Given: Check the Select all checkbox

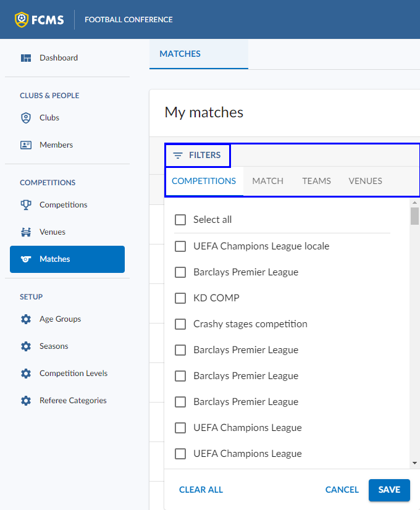Looking at the screenshot, I should click(180, 219).
